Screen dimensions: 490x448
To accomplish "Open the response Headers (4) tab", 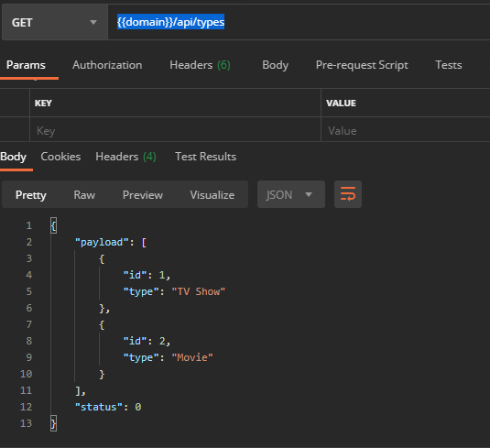I will click(126, 157).
